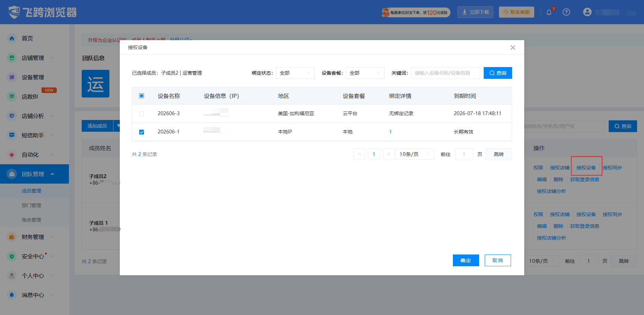Open dialog's 10条/页 page size dropdown
The height and width of the screenshot is (315, 644).
(x=415, y=154)
